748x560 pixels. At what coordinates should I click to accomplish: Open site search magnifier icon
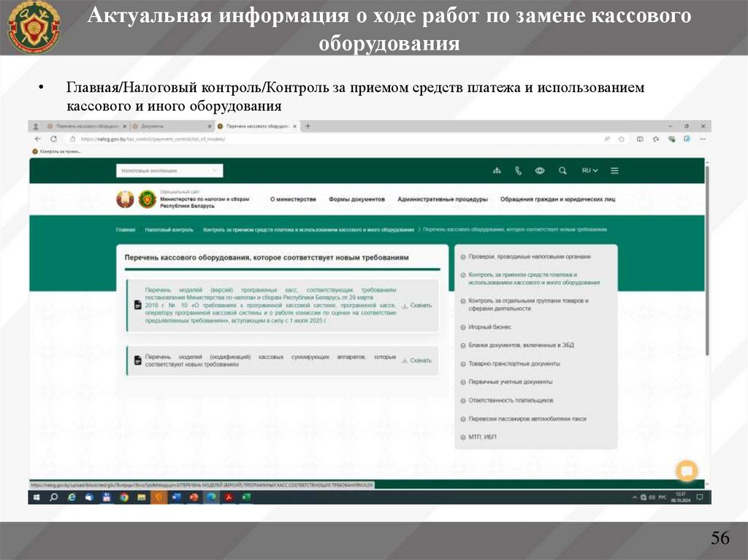[562, 171]
